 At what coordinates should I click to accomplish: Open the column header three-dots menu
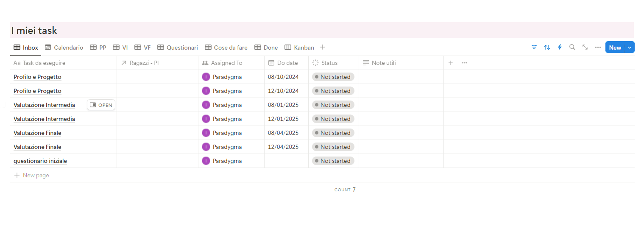pos(464,63)
